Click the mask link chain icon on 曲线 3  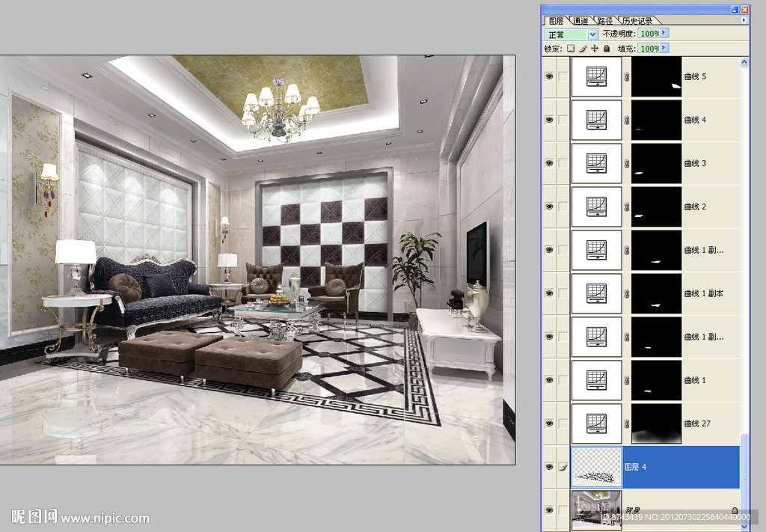point(627,163)
